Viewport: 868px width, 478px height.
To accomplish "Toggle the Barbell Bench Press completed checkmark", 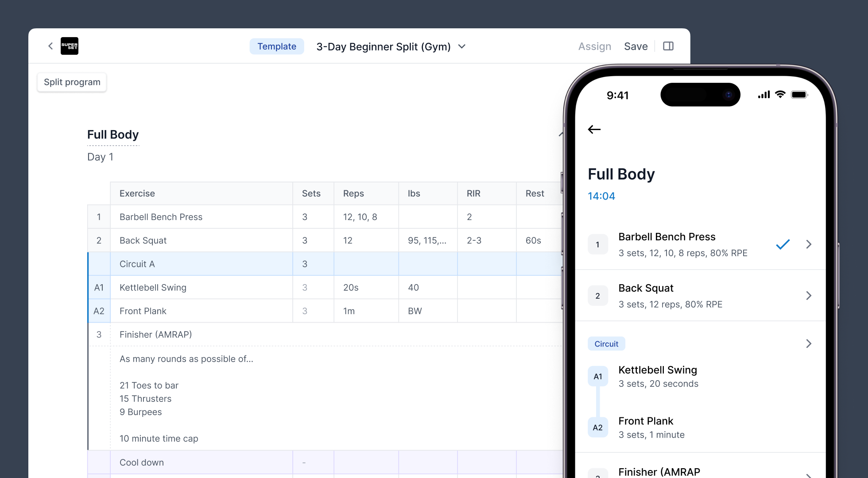I will pyautogui.click(x=783, y=244).
